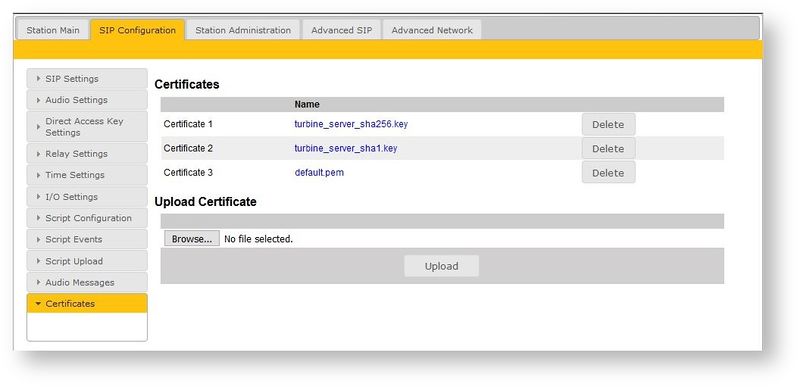
Task: Expand the I/O Settings section
Action: [x=87, y=197]
